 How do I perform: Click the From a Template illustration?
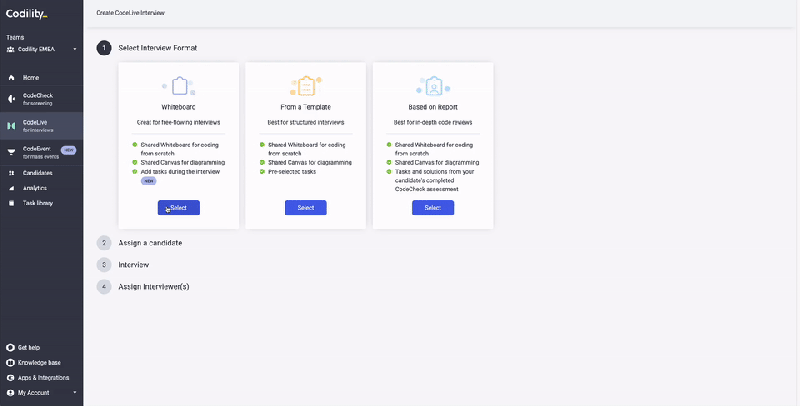306,86
